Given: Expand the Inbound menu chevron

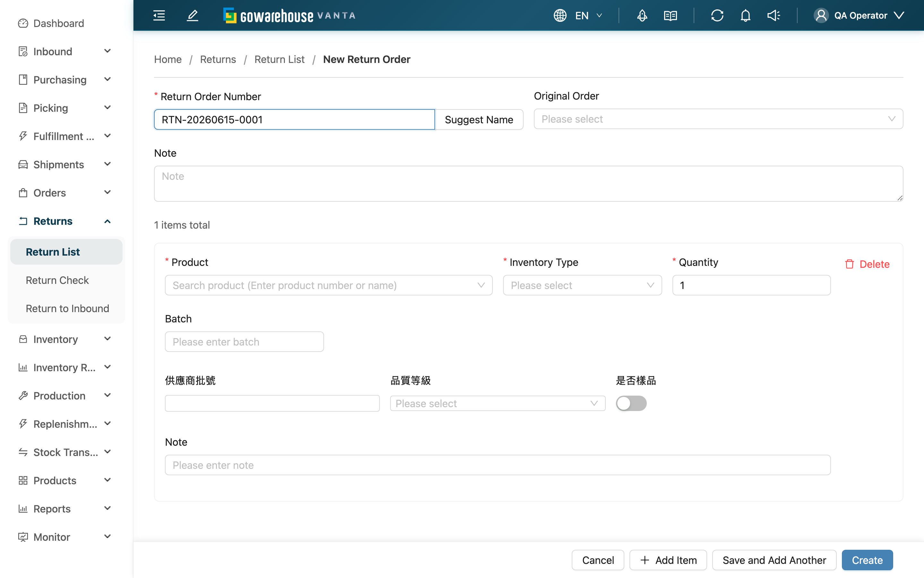Looking at the screenshot, I should (107, 51).
